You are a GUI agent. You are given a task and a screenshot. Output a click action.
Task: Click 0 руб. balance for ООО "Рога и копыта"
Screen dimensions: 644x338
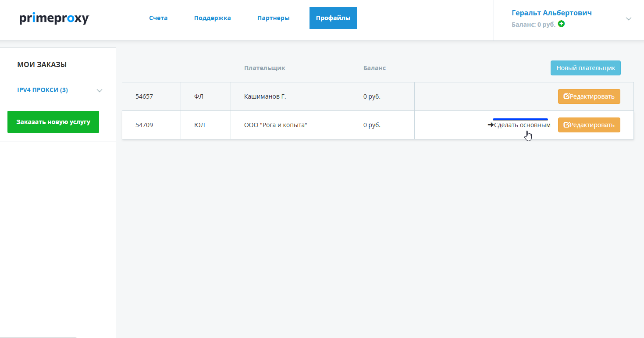coord(372,125)
